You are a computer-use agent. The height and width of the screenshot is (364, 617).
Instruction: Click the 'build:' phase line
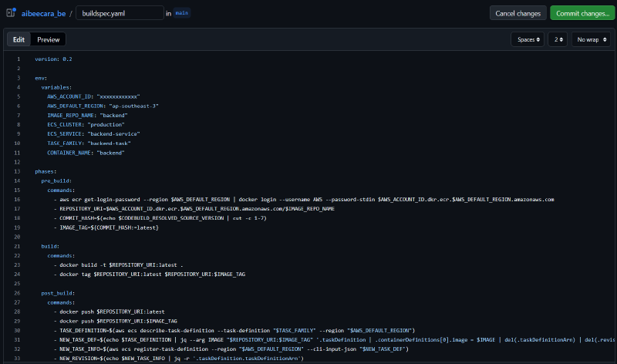(50, 246)
